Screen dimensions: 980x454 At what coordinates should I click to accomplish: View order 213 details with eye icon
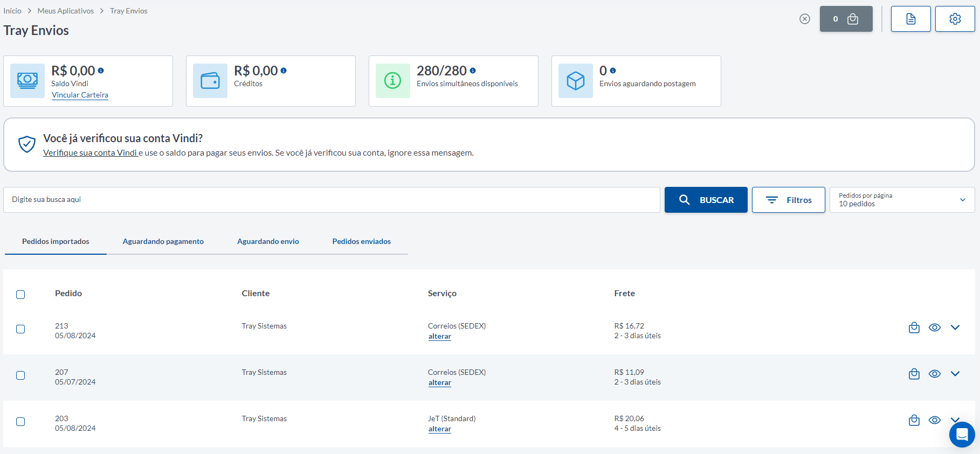[x=935, y=327]
